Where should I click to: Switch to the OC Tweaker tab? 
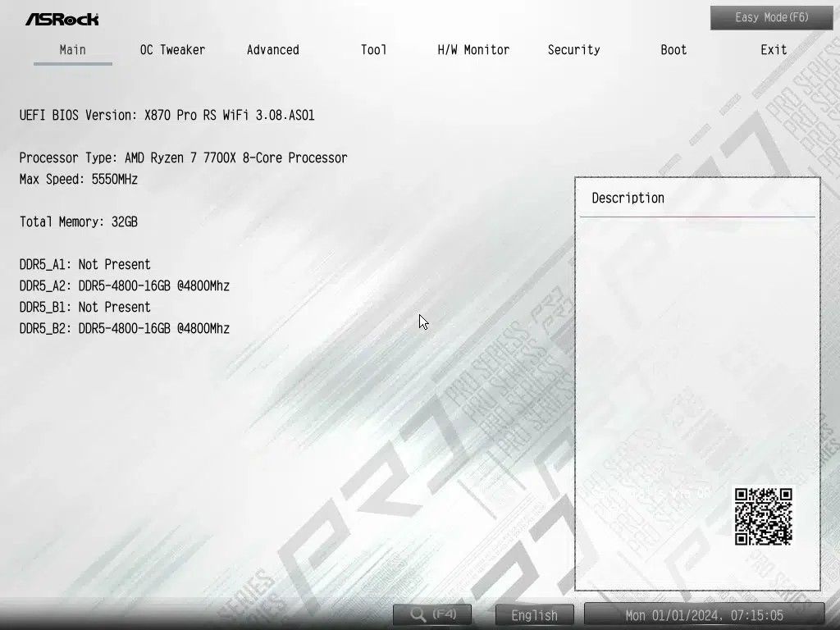click(172, 50)
